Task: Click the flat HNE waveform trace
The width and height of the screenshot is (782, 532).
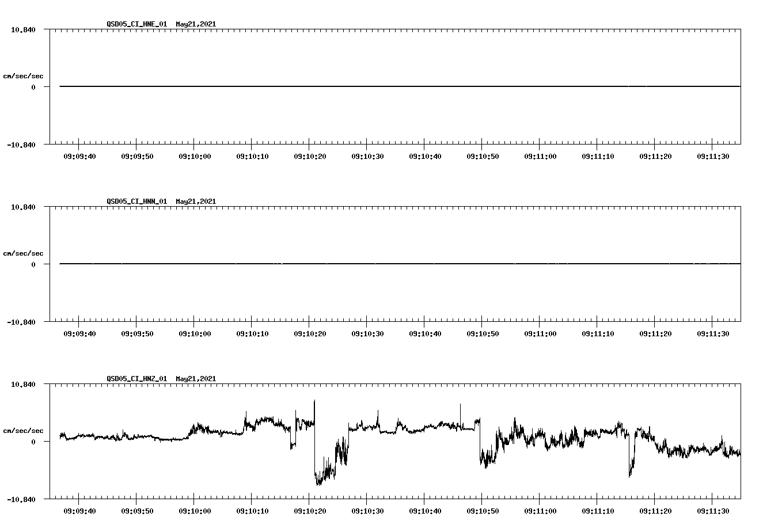Action: click(x=346, y=86)
